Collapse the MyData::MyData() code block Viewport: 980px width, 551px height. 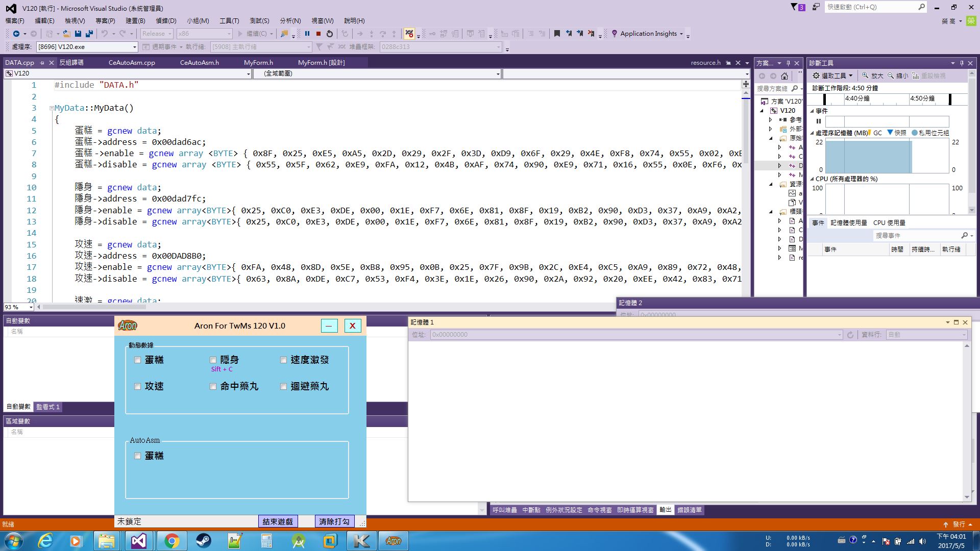pyautogui.click(x=52, y=108)
